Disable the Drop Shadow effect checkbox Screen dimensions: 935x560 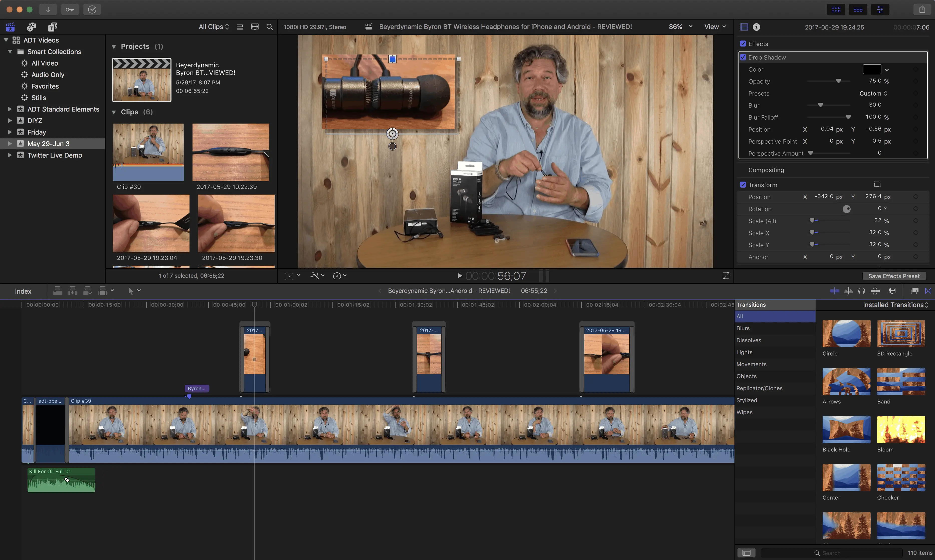743,57
